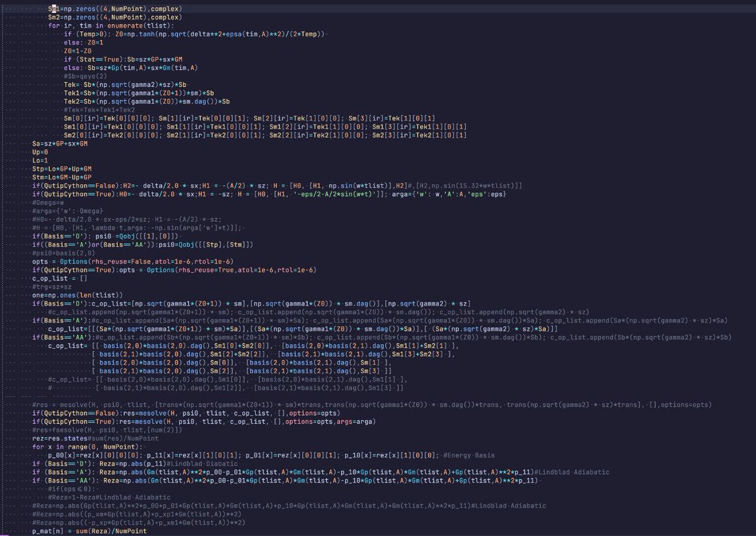Click the '#Energy Basis' comment

click(x=469, y=455)
